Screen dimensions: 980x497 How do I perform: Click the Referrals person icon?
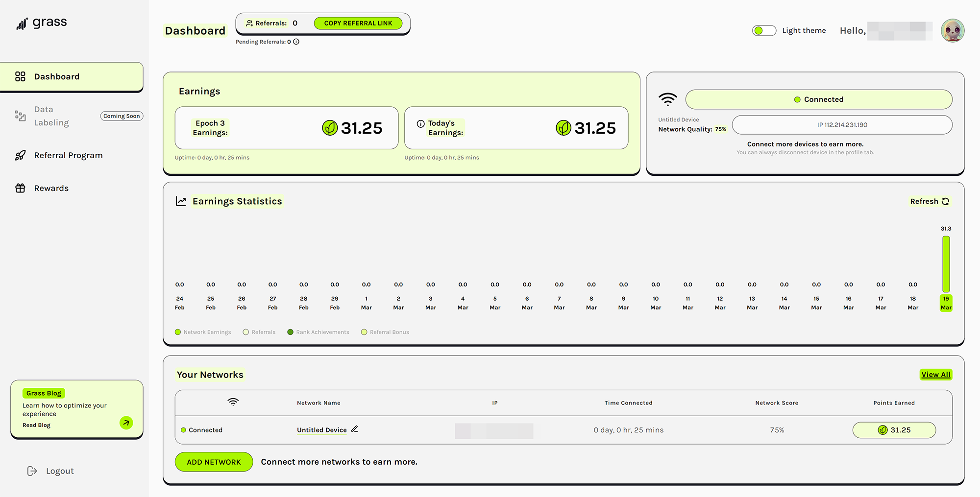coord(249,23)
